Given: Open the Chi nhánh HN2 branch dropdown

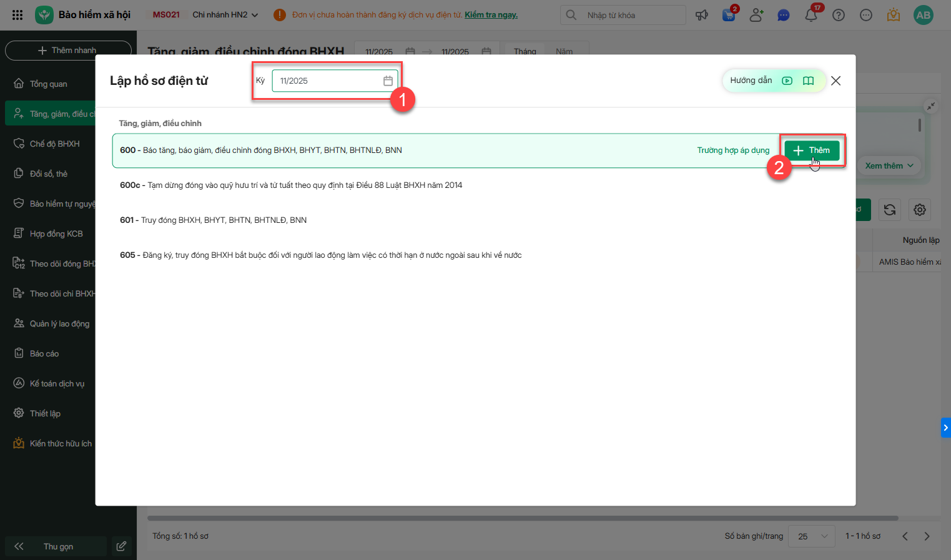Looking at the screenshot, I should (x=225, y=15).
